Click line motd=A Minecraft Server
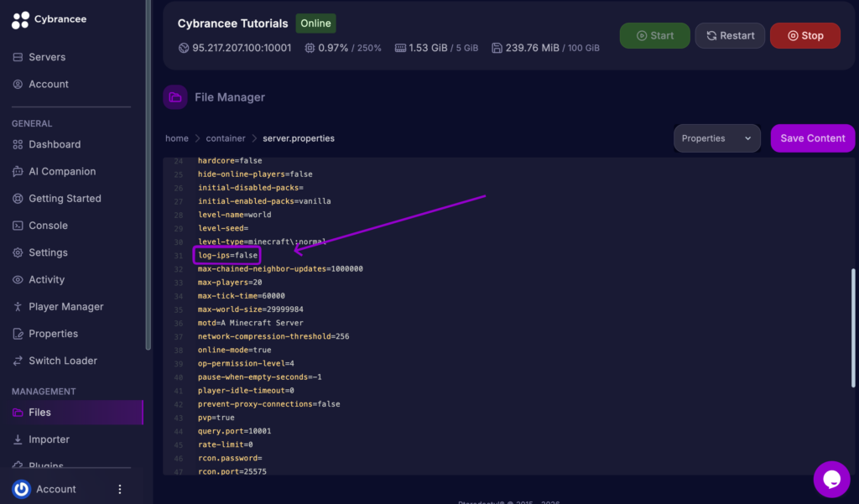859x504 pixels. pyautogui.click(x=250, y=323)
